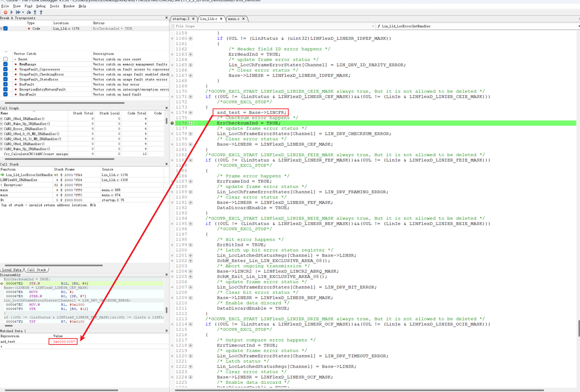The image size is (580, 392).
Task: Click breakpoint marker on line 1176 gutter
Action: [x=172, y=123]
